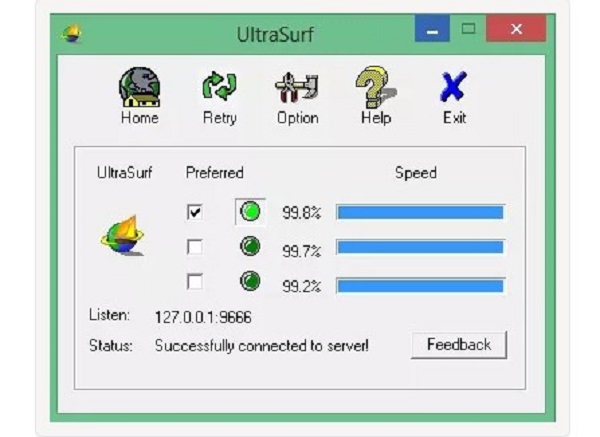Screen dimensions: 600x437
Task: Click the Retry green arrows icon
Action: pos(219,86)
